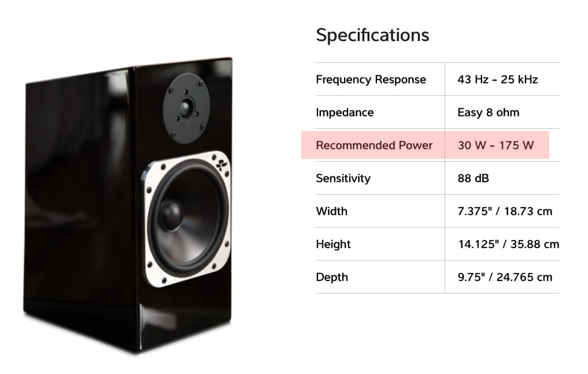Select the 30 W - 175 W value
Image resolution: width=588 pixels, height=374 pixels.
click(496, 145)
